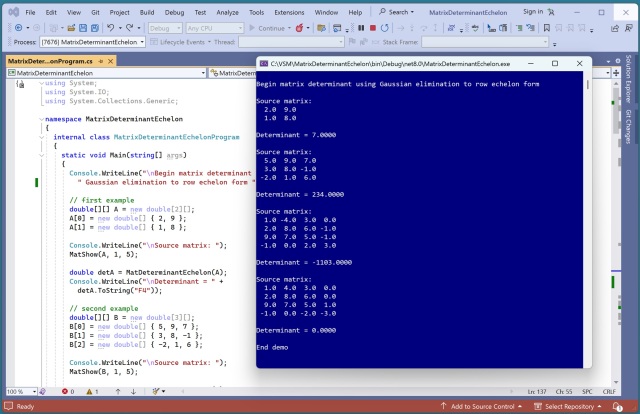640x414 pixels.
Task: Stop debugging with the red square icon
Action: [373, 28]
